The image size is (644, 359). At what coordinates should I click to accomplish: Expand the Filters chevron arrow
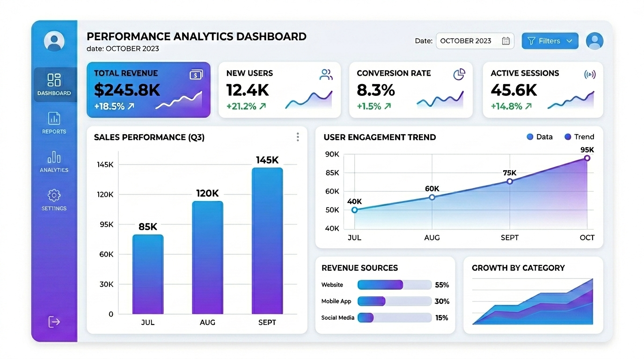(569, 41)
